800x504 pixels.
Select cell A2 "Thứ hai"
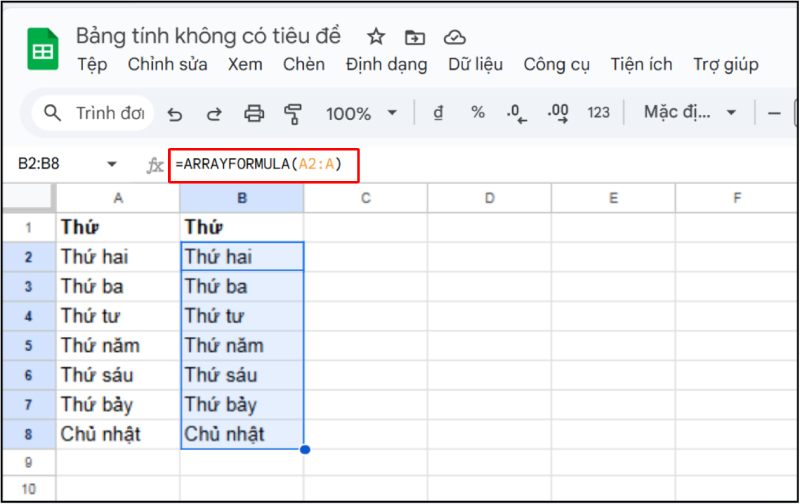click(118, 257)
